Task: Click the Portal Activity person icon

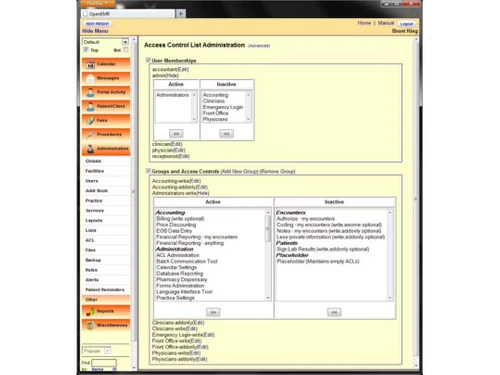Action: (90, 92)
